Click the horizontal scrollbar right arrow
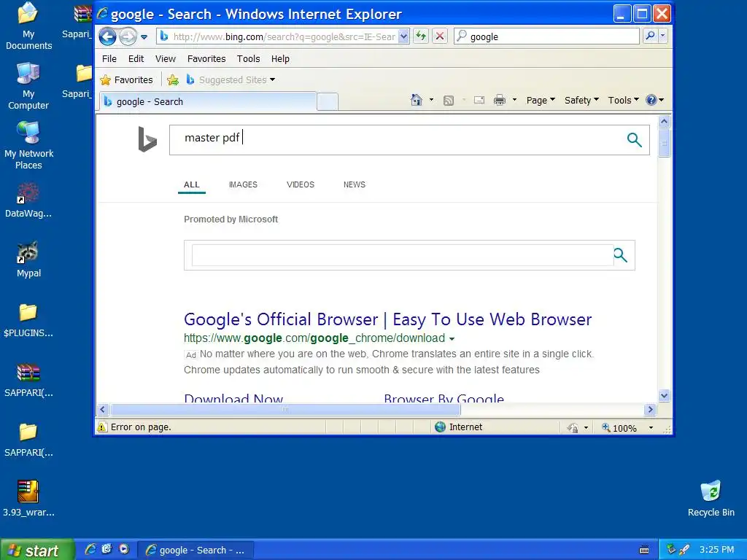Image resolution: width=747 pixels, height=560 pixels. tap(650, 410)
